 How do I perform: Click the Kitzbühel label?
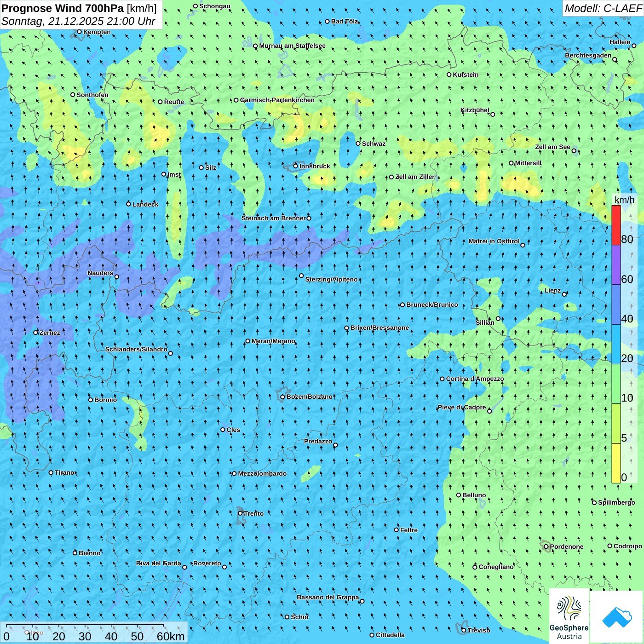[x=475, y=110]
